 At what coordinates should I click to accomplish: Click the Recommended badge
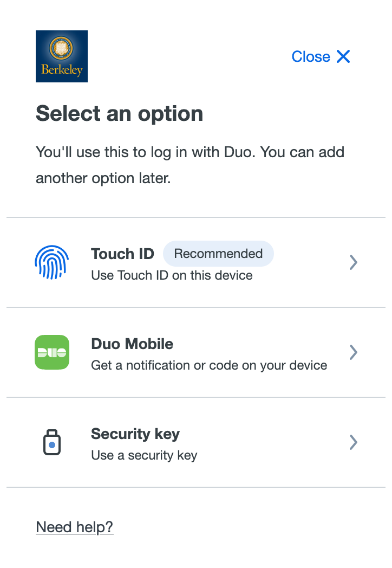coord(218,254)
